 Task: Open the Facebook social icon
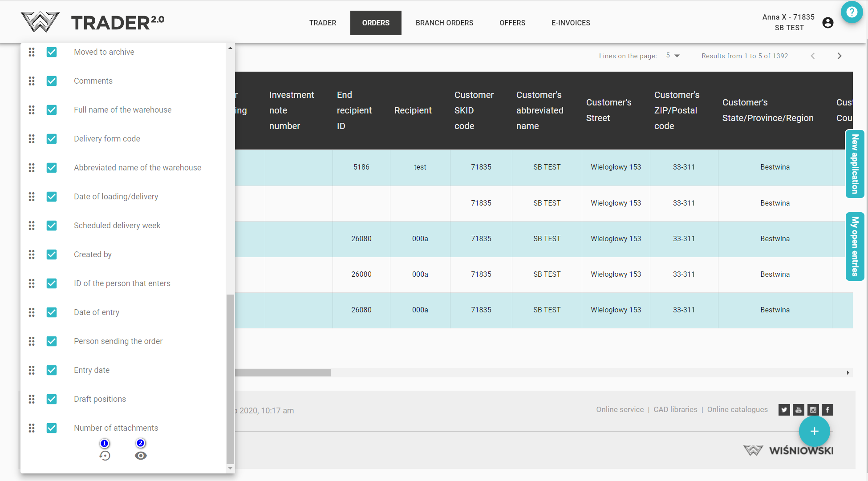click(827, 410)
